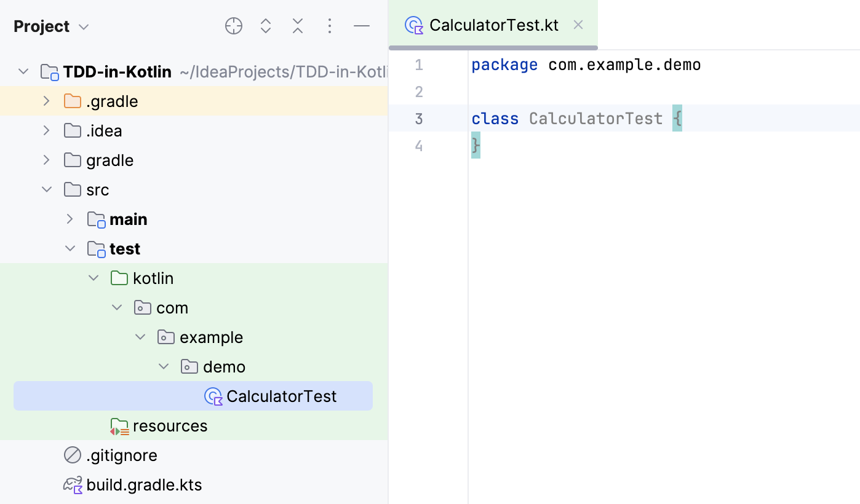Click the resources folder icon under test

(119, 425)
